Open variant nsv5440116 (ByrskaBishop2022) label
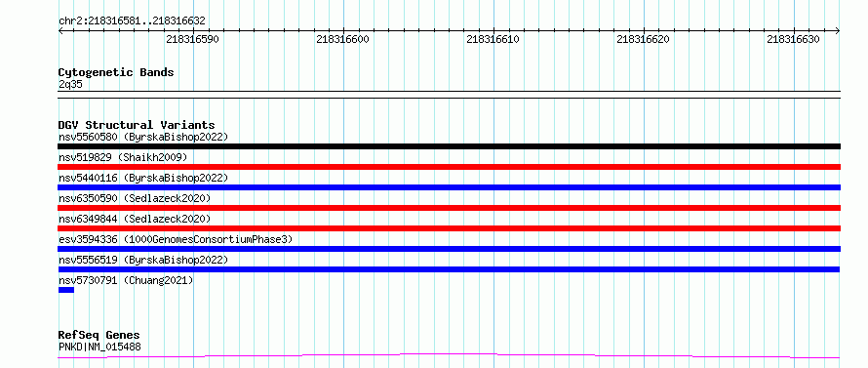Screen dimensions: 868x368 click(142, 178)
